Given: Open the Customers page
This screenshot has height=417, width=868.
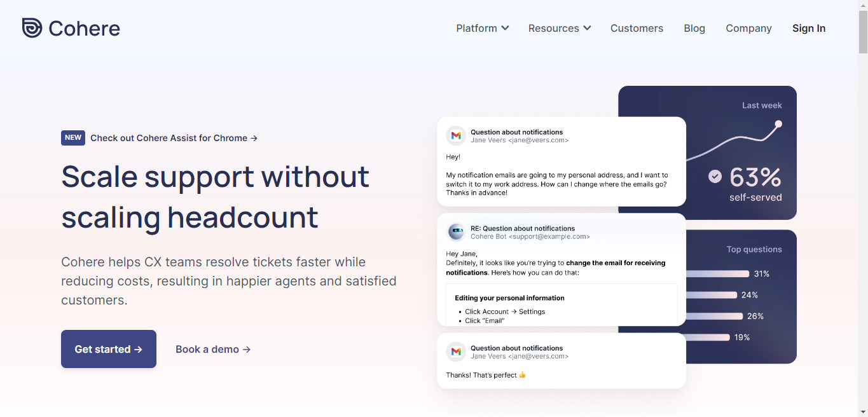Looking at the screenshot, I should pyautogui.click(x=637, y=28).
